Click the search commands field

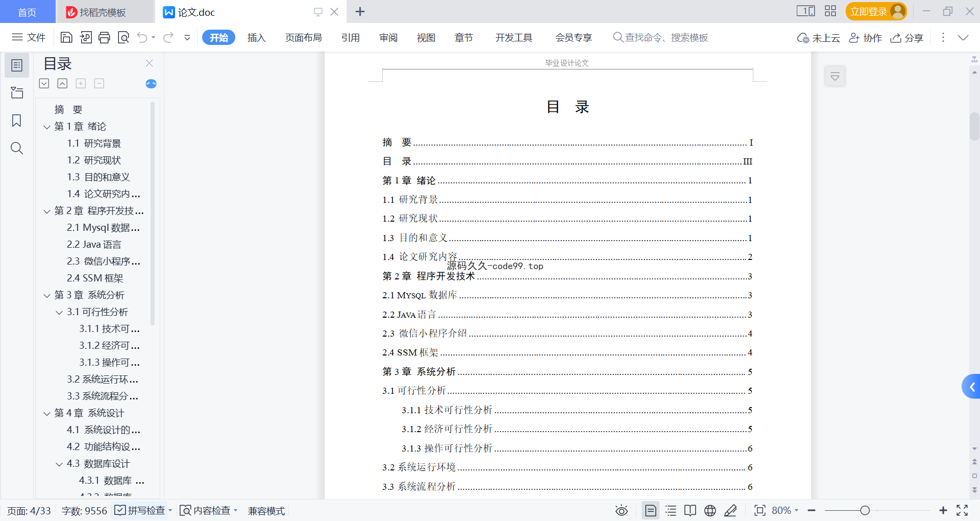pos(660,37)
